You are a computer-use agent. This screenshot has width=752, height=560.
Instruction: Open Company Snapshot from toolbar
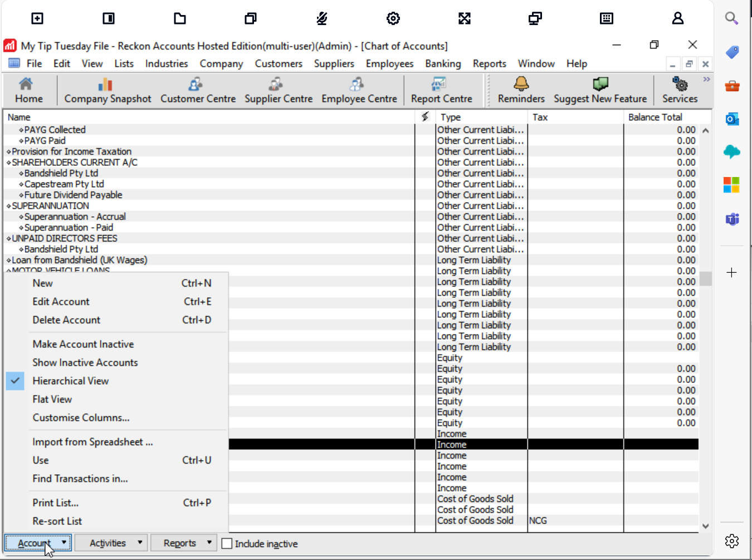(x=108, y=90)
